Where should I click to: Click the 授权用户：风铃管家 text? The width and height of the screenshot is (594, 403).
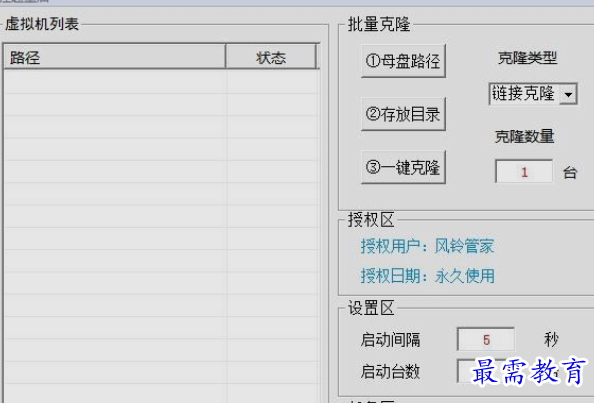coord(427,246)
